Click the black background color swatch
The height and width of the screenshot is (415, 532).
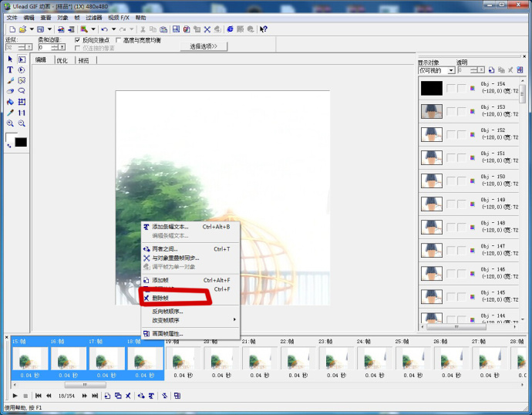(x=21, y=142)
